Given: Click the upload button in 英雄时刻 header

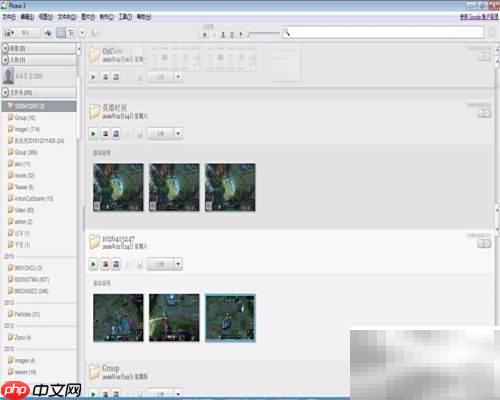Looking at the screenshot, I should point(161,134).
